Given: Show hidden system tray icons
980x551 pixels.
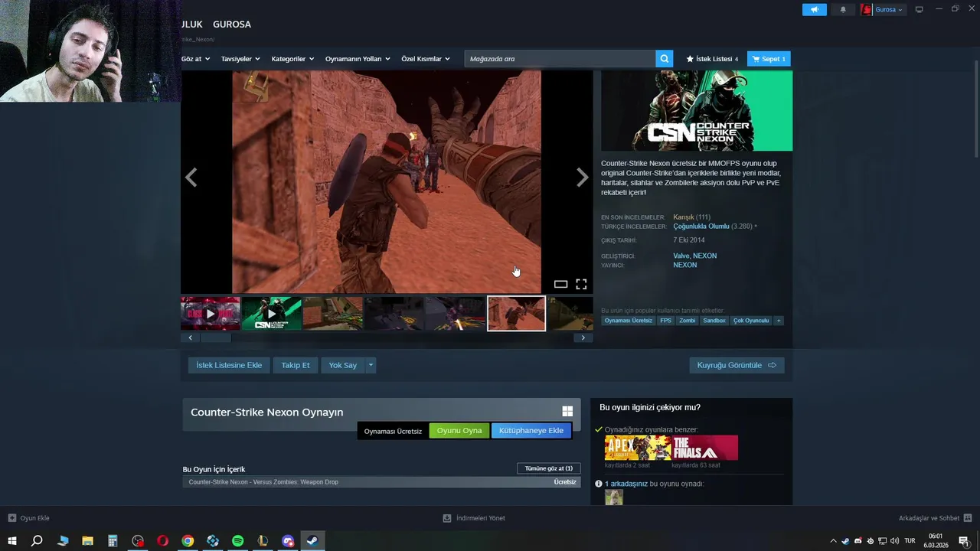Looking at the screenshot, I should 833,541.
